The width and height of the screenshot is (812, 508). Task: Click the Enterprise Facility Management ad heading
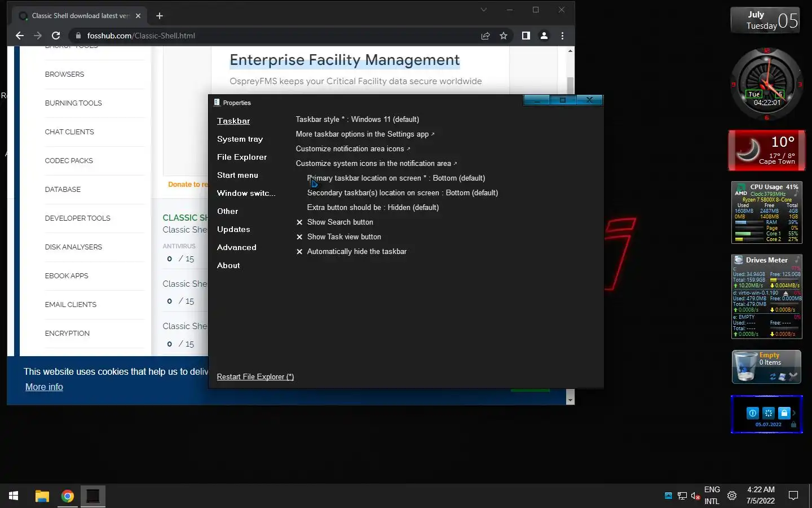pyautogui.click(x=345, y=60)
